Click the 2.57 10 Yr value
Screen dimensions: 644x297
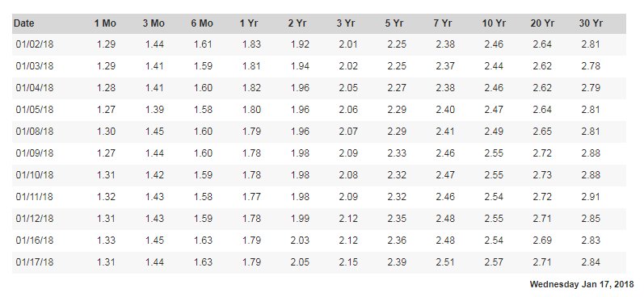click(x=494, y=262)
